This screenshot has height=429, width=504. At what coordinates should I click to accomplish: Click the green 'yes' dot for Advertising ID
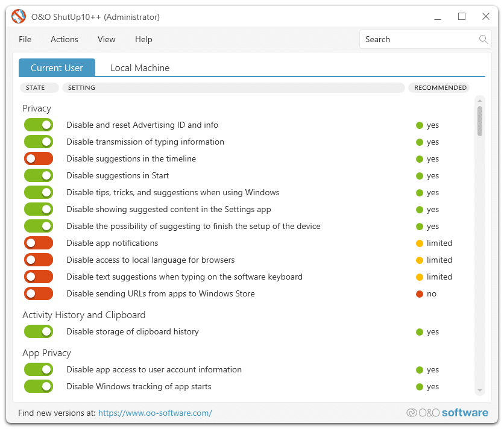420,125
